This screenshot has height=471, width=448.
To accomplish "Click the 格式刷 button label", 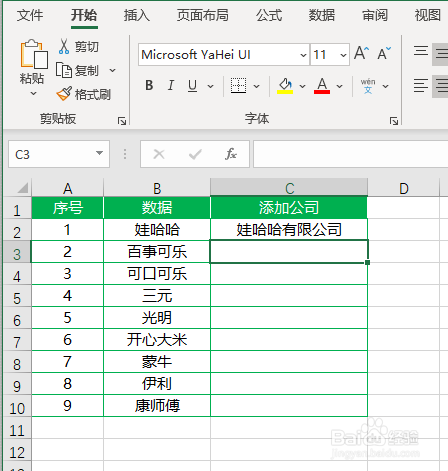I will 93,95.
